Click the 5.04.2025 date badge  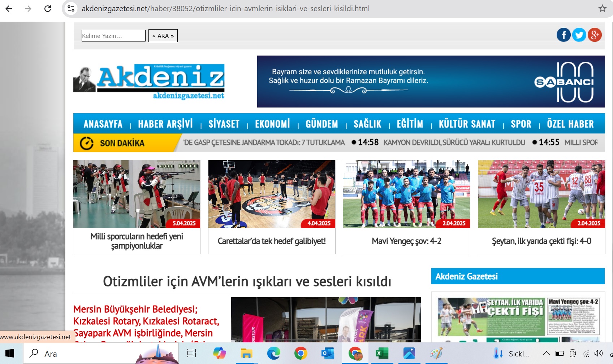point(184,223)
